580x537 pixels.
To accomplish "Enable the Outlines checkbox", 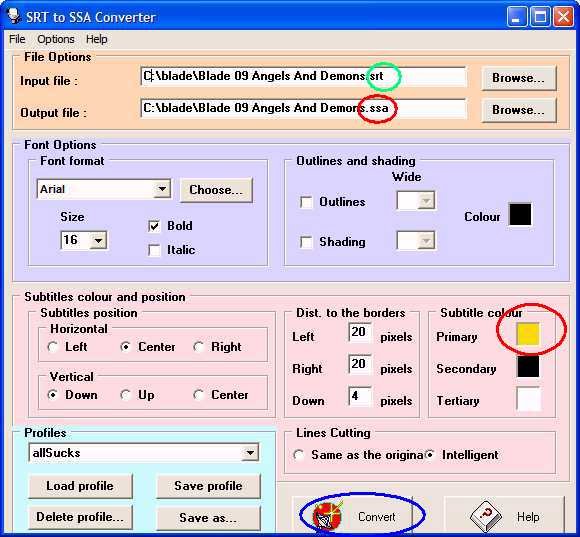I will click(x=306, y=202).
